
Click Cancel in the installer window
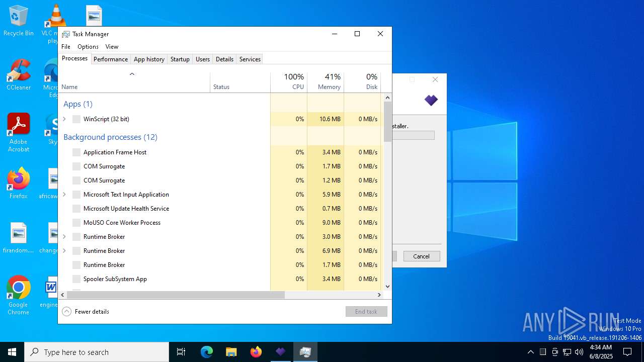click(422, 256)
